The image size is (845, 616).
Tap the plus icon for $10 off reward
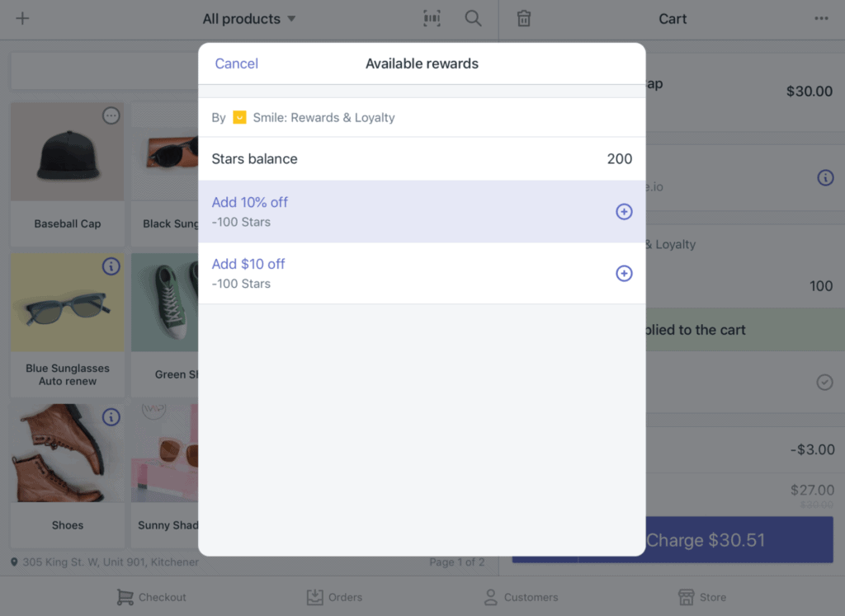click(624, 274)
